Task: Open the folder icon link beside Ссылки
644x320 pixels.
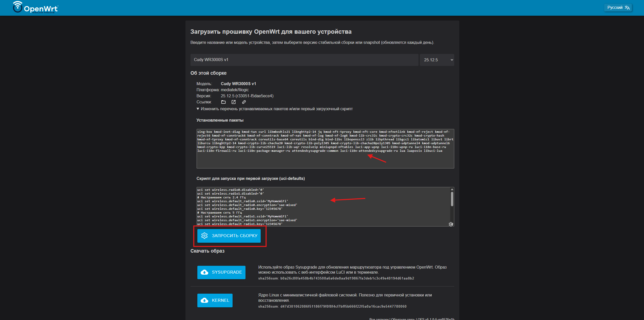Action: (x=223, y=102)
